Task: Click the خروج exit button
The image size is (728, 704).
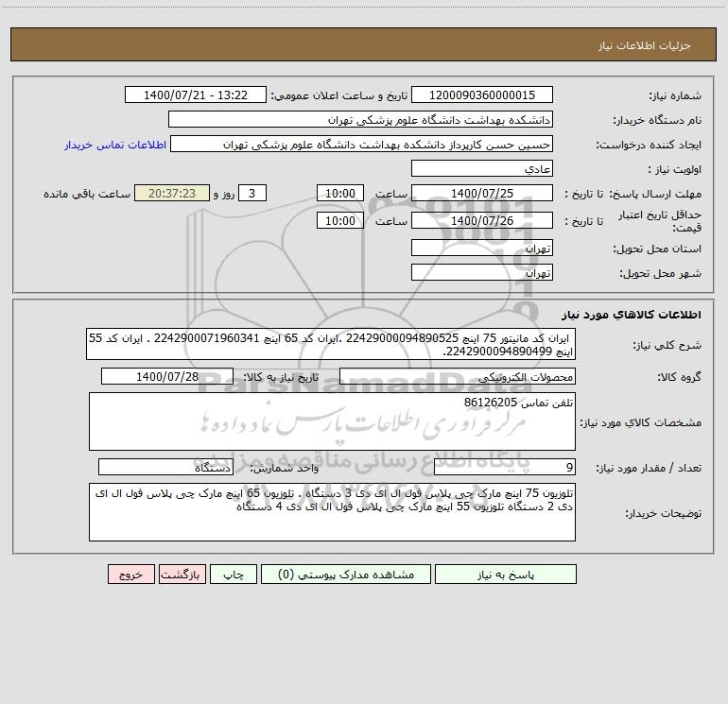Action: tap(130, 574)
